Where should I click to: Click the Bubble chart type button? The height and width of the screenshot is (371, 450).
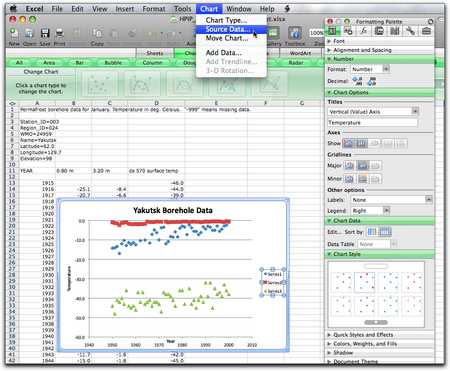[113, 63]
